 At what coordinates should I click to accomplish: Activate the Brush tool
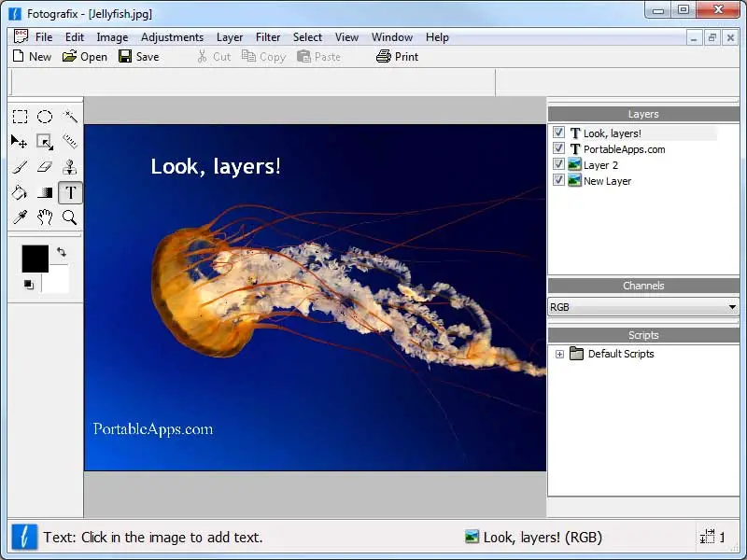point(20,167)
